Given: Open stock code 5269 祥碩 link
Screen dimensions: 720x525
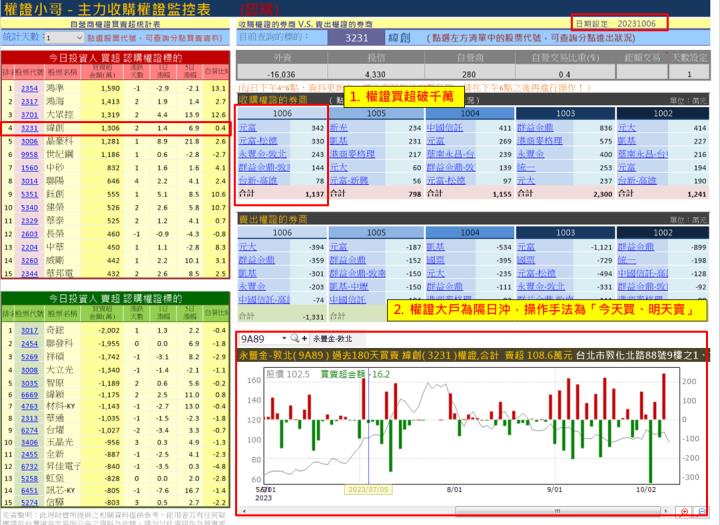Looking at the screenshot, I should coord(29,357).
